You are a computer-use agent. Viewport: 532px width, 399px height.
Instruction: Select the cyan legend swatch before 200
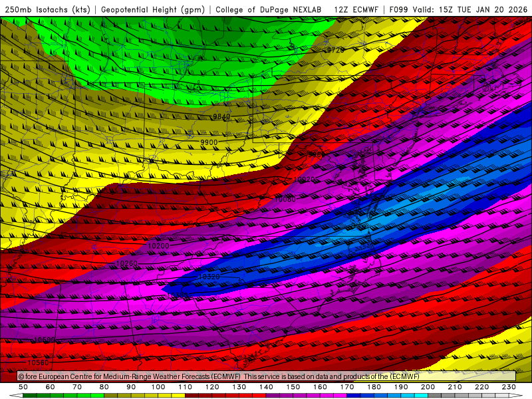(421, 396)
